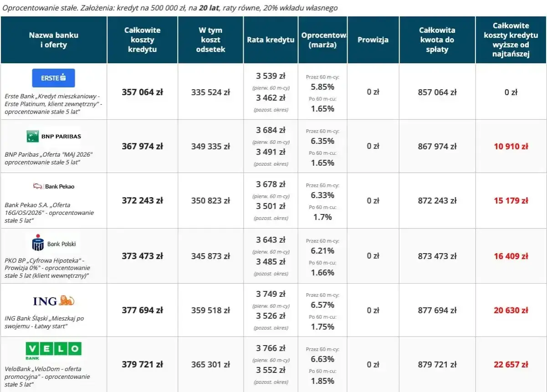This screenshot has width=547, height=392.
Task: Select repayment total 872 243 zł
Action: pos(437,200)
